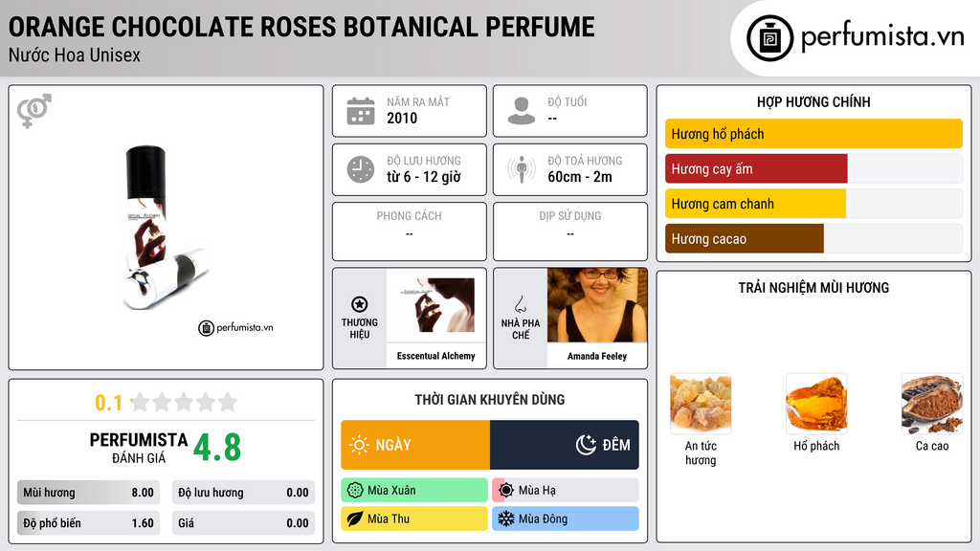This screenshot has height=551, width=980.
Task: Click the snowflake icon beside Mùa Đông
Action: coord(506,519)
